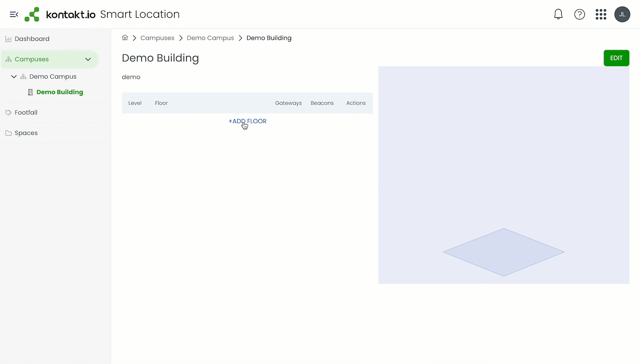Click the green EDIT button
This screenshot has width=640, height=364.
[x=616, y=58]
